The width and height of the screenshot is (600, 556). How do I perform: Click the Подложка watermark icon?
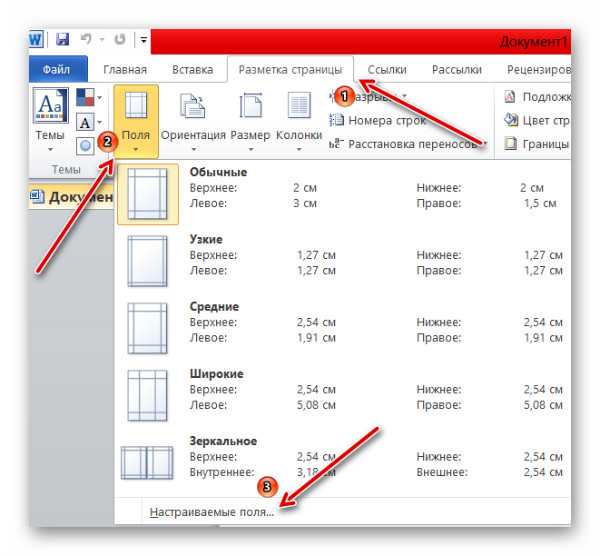tap(510, 97)
